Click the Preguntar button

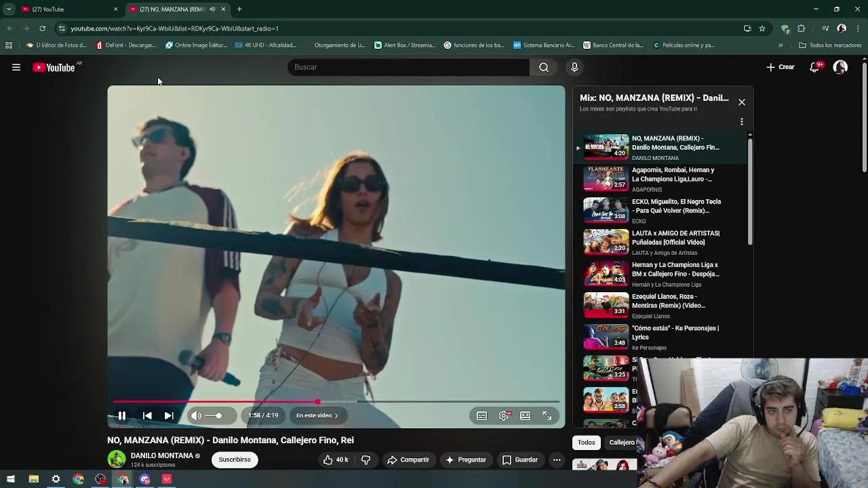click(x=465, y=460)
